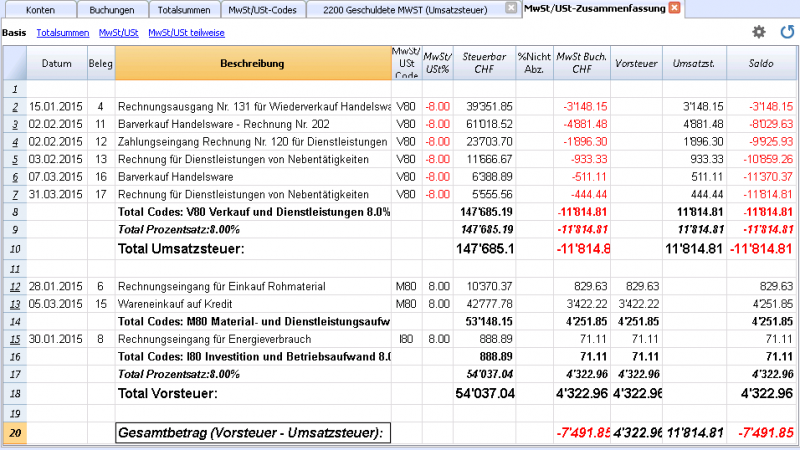The width and height of the screenshot is (800, 450).
Task: Click 'Total Umsatzsteuer:' cell
Action: tap(253, 249)
